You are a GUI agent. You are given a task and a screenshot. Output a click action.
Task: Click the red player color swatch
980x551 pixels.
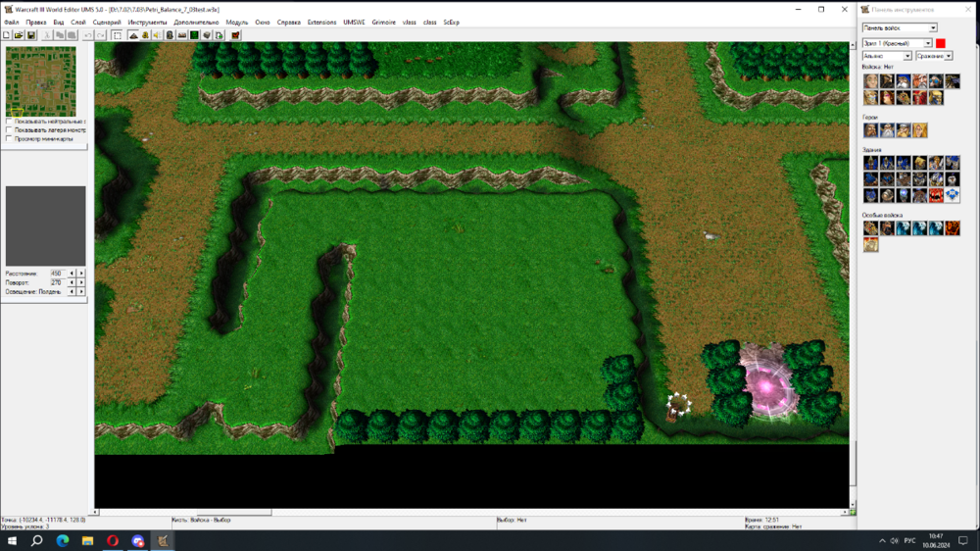tap(941, 43)
